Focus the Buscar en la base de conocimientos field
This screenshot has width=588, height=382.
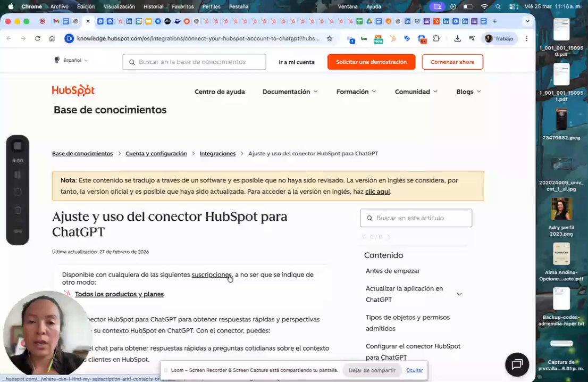194,62
